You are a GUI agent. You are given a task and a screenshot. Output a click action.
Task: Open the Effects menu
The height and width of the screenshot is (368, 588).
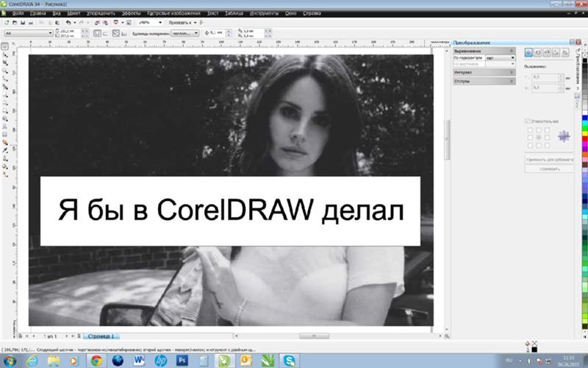point(132,13)
